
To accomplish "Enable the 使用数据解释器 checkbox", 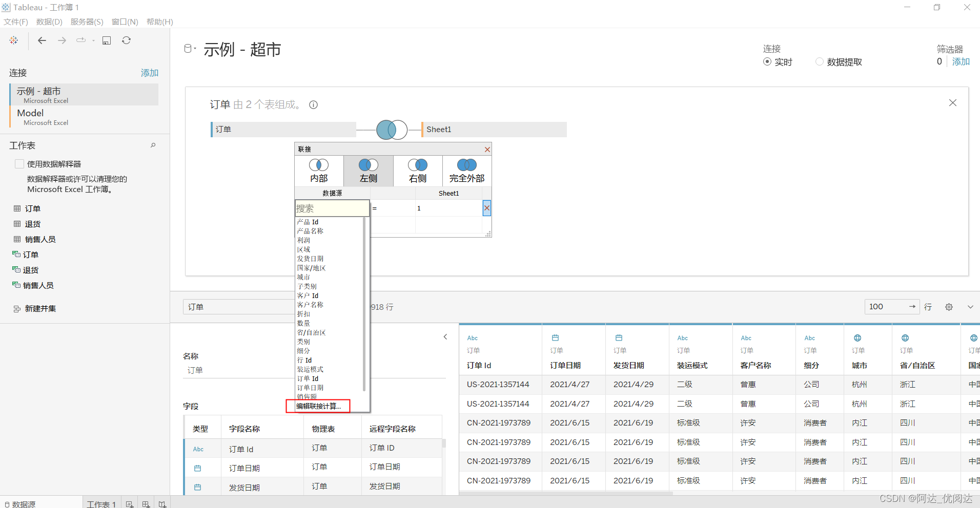I will [19, 164].
